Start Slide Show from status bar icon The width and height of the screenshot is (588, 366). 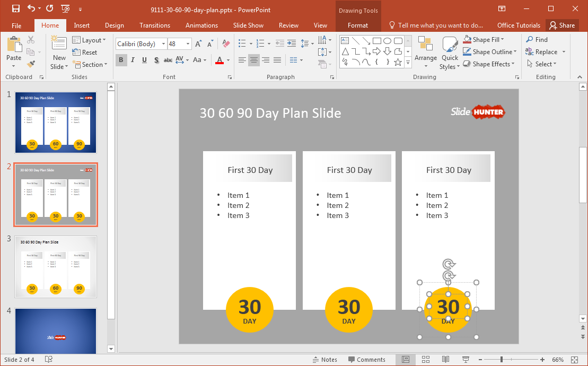[466, 360]
